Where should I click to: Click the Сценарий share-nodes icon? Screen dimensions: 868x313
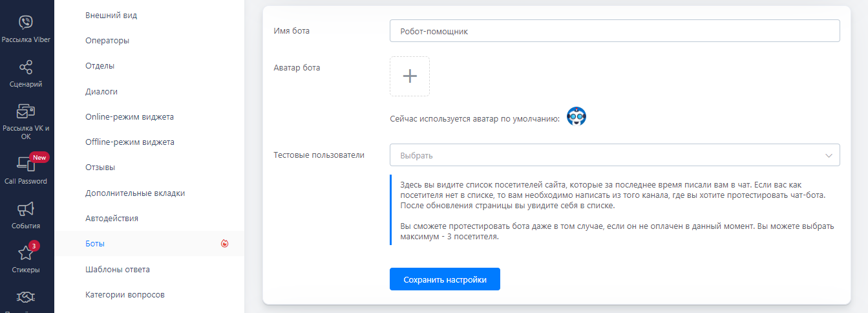pyautogui.click(x=26, y=67)
